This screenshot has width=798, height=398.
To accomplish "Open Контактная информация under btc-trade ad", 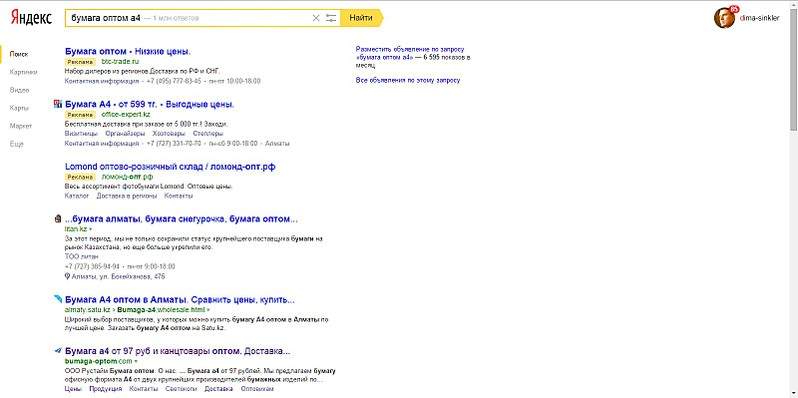I will (x=102, y=81).
